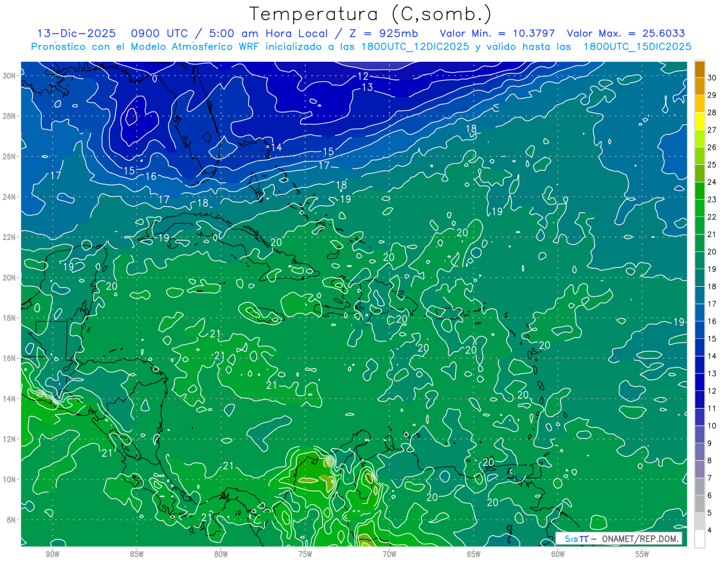Click the "16" isotherm contour label on the map
Screen dimensions: 728x562
(x=151, y=176)
